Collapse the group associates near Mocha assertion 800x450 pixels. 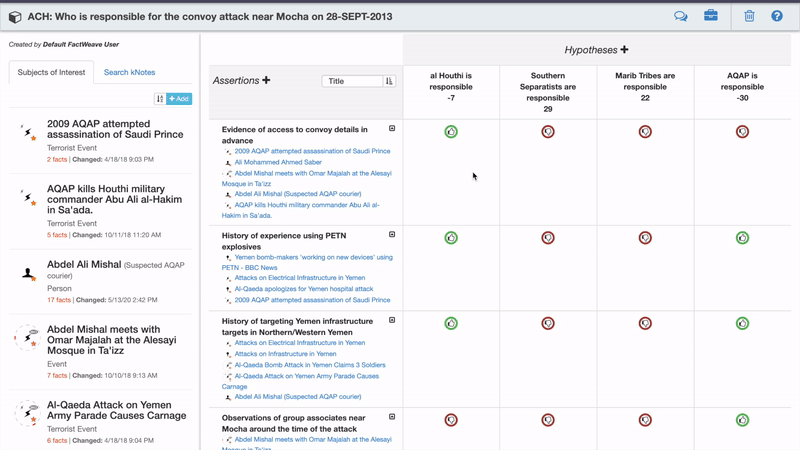point(392,417)
